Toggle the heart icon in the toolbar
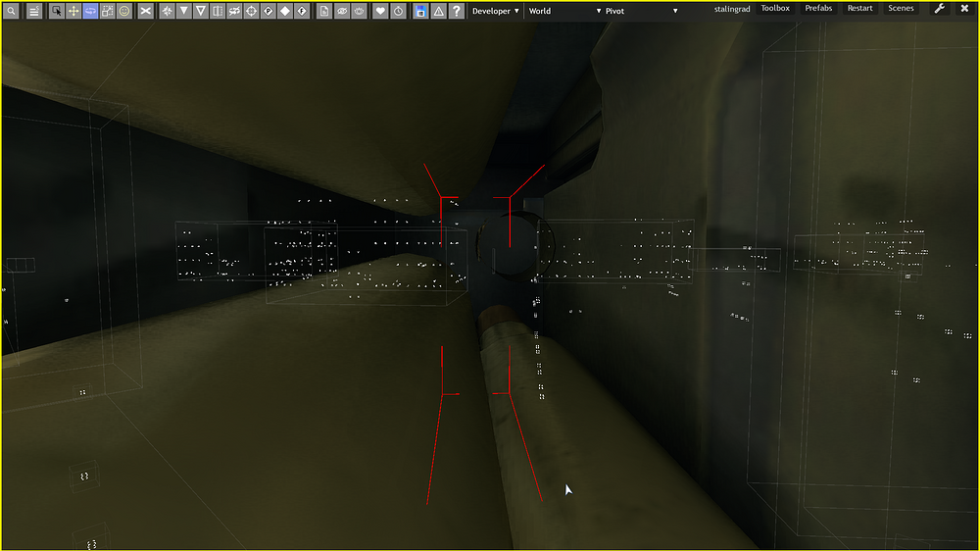The image size is (980, 551). coord(381,11)
